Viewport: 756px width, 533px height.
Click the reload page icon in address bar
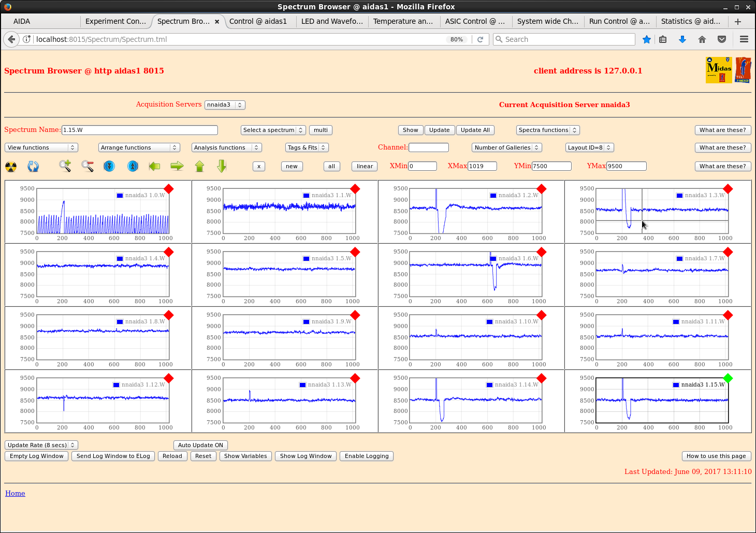(481, 39)
